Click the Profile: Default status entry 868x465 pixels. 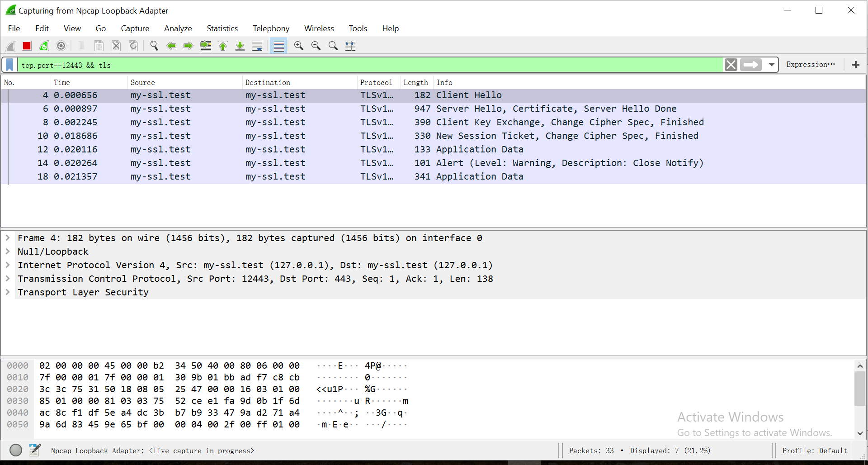[815, 451]
